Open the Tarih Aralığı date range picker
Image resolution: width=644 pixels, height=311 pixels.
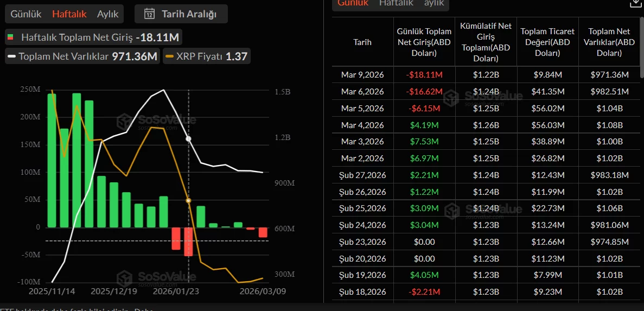[181, 14]
